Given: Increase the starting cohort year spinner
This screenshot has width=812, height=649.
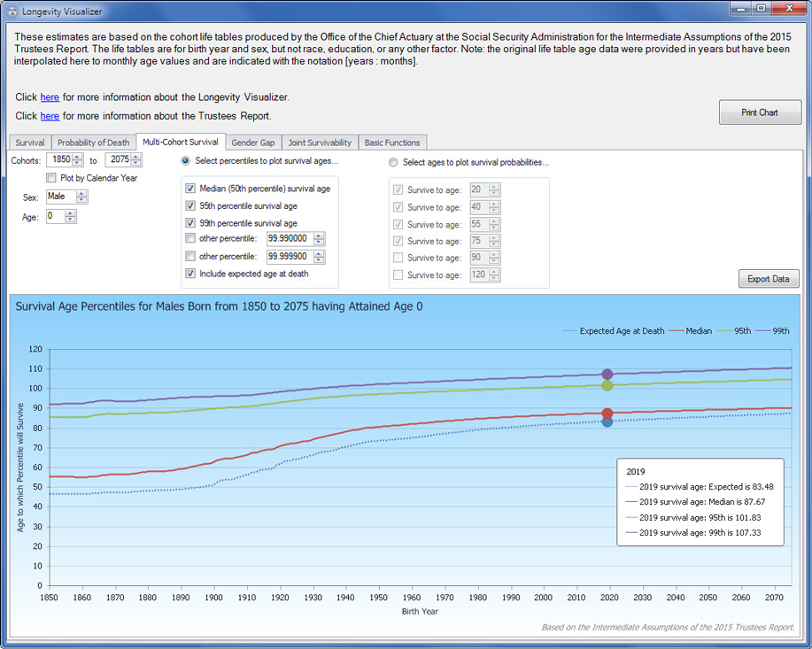Looking at the screenshot, I should [x=78, y=157].
